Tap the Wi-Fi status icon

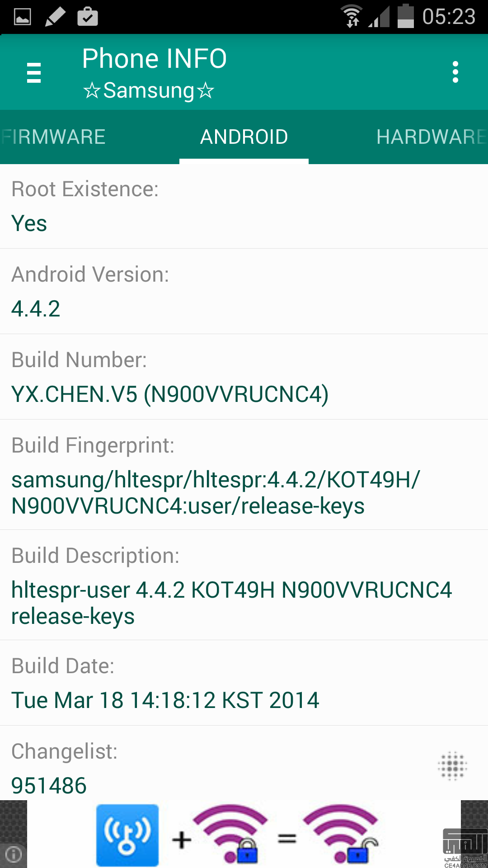click(352, 16)
